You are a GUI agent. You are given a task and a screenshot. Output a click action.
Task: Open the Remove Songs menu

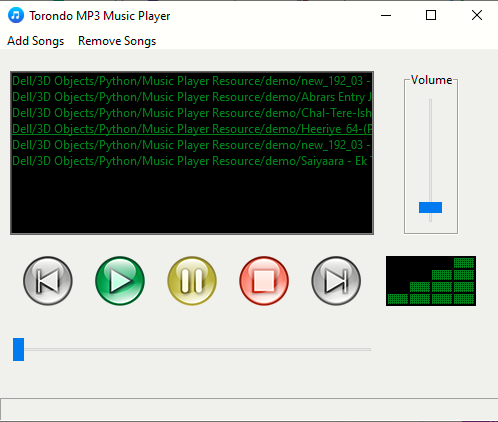pyautogui.click(x=117, y=41)
